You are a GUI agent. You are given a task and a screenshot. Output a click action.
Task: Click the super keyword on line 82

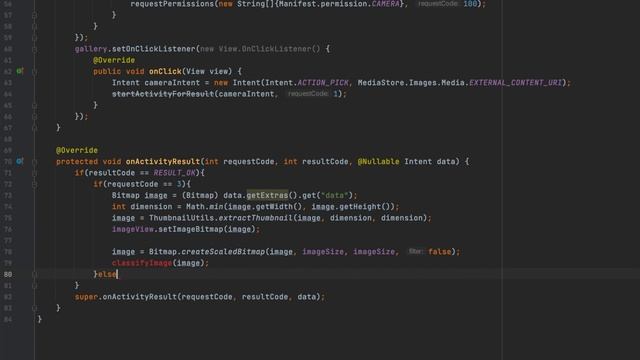tap(86, 297)
